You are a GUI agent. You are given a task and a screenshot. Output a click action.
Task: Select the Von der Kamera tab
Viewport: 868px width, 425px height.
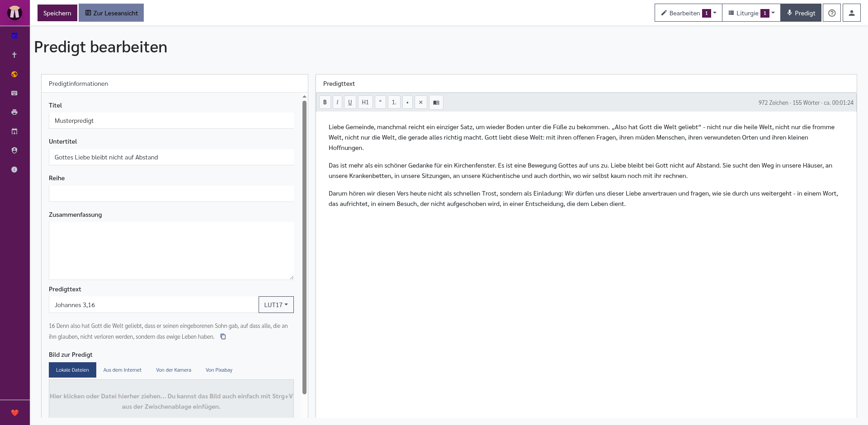tap(174, 370)
